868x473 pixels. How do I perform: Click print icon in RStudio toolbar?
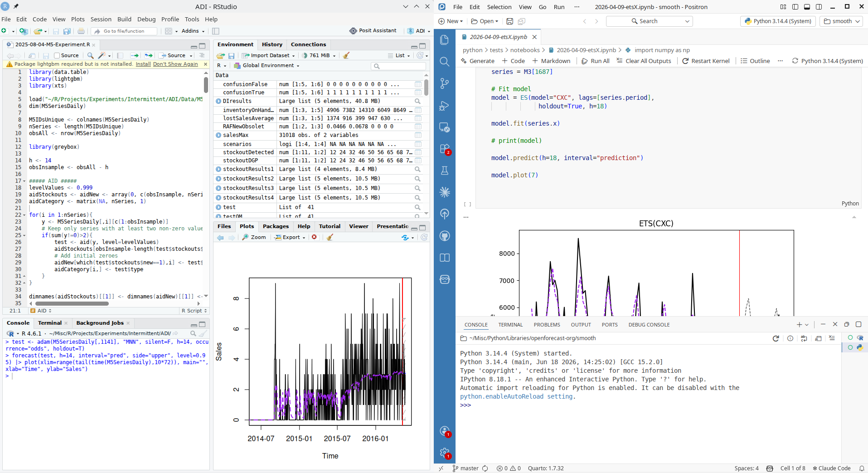click(81, 31)
